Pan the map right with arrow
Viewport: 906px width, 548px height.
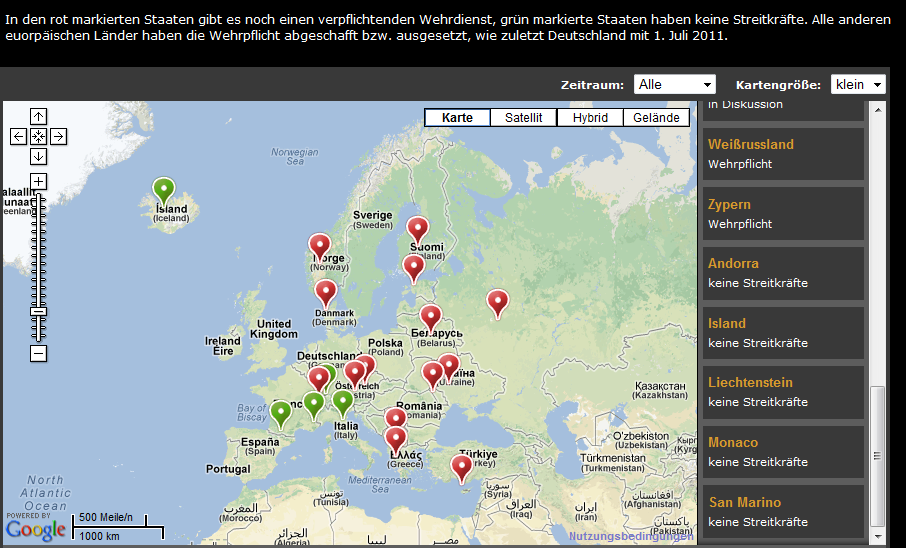(58, 136)
